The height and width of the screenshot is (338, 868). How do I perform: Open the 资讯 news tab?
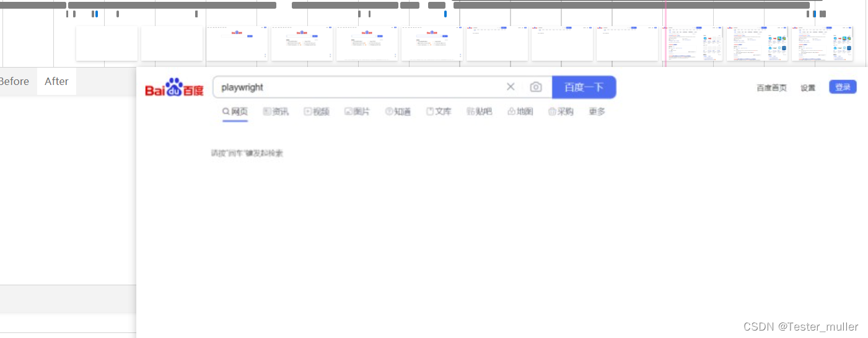pos(276,112)
